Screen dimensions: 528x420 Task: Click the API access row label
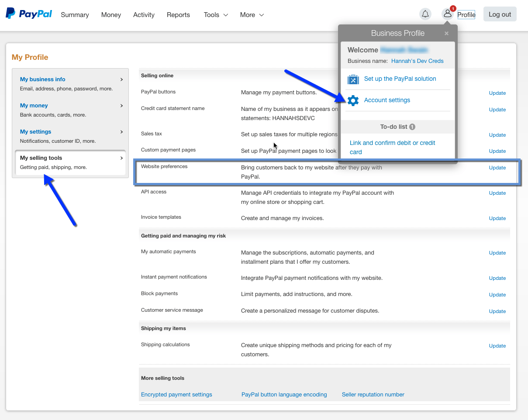154,192
